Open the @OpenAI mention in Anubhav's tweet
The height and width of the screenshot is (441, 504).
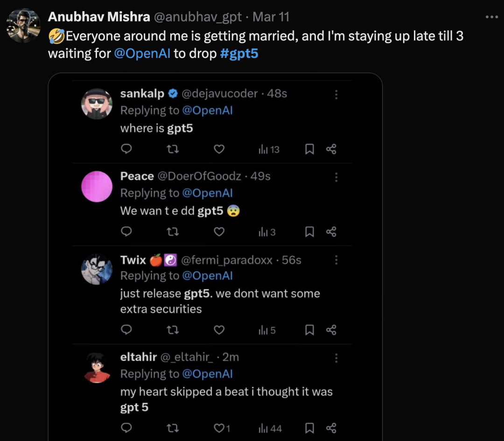[x=142, y=53]
